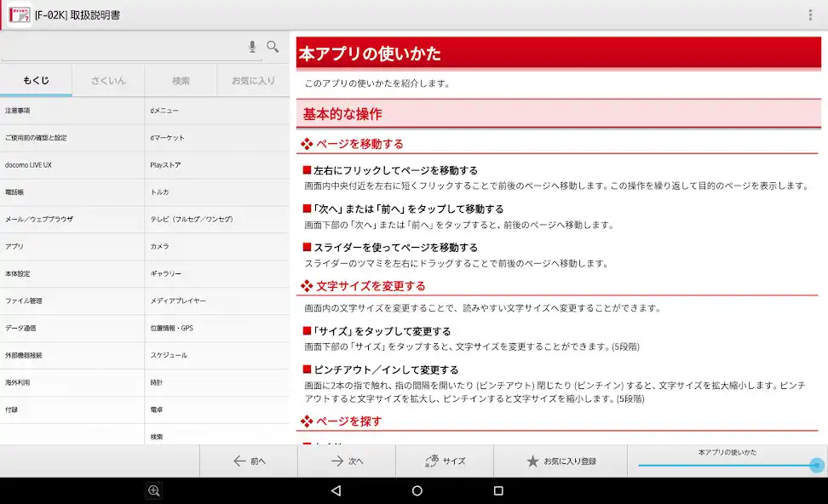
Task: Tap the magnifier icon to run a search
Action: 273,47
